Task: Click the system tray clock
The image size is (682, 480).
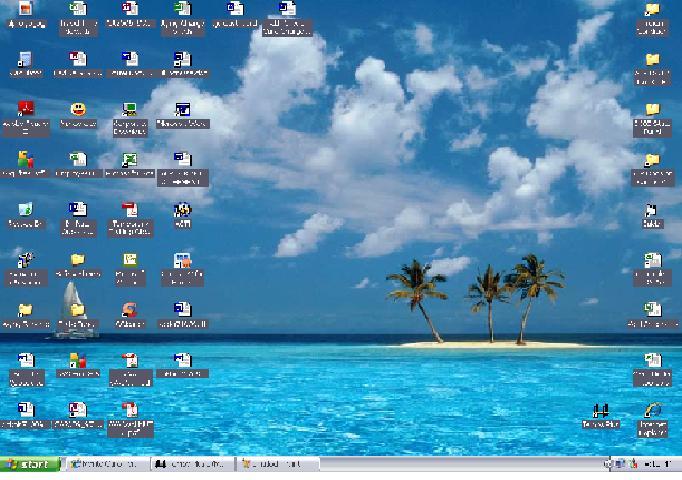Action: (x=658, y=465)
